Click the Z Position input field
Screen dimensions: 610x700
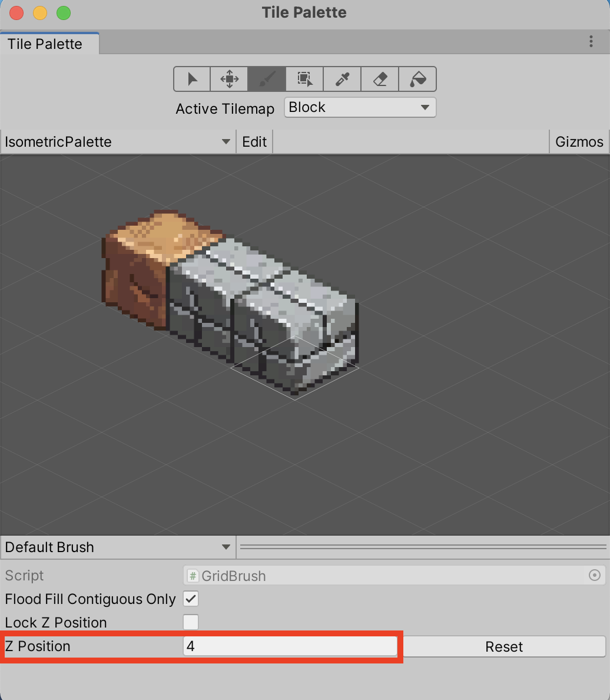tap(290, 646)
